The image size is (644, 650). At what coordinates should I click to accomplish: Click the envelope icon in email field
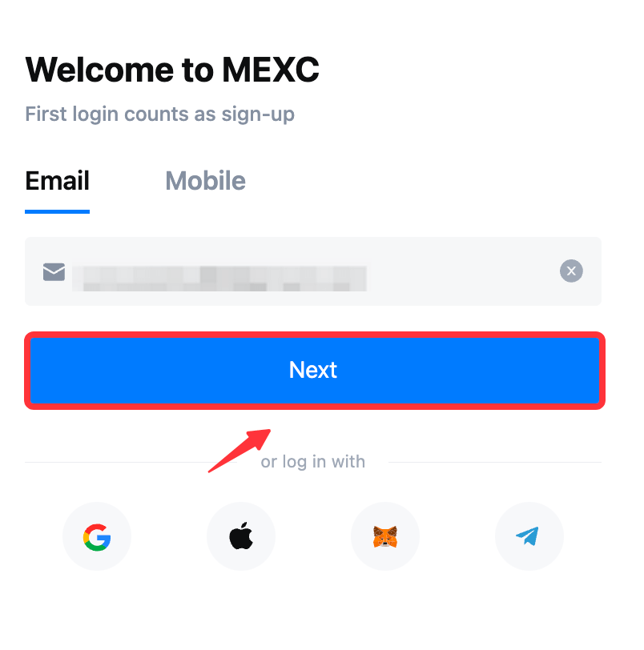tap(54, 272)
